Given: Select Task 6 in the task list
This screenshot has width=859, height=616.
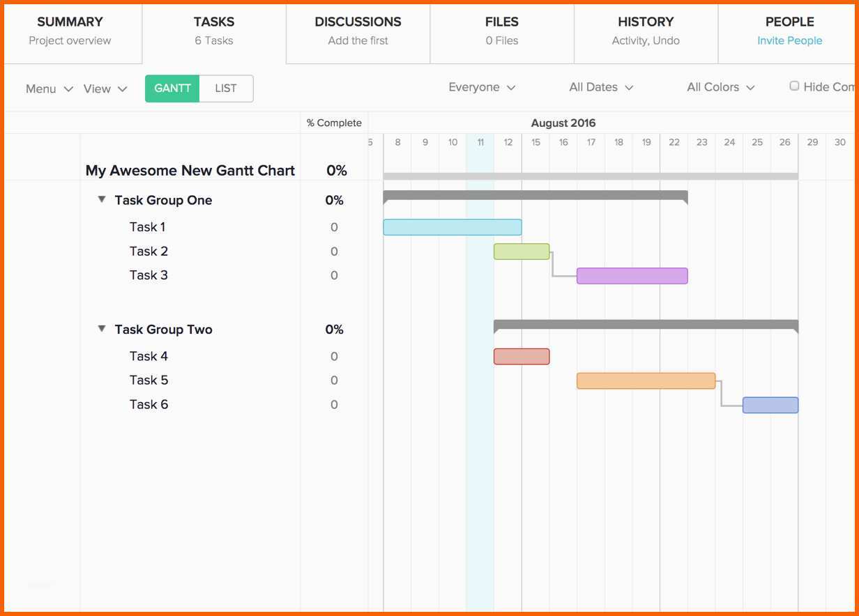Looking at the screenshot, I should pos(149,404).
